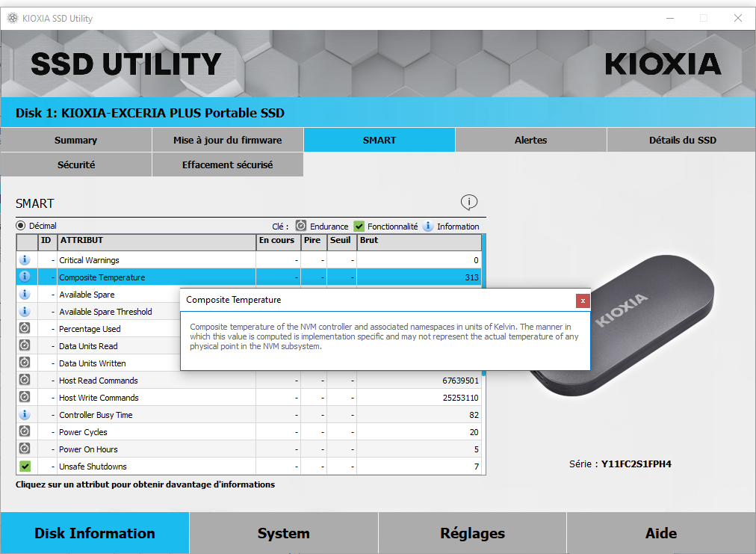
Task: Open Effacement sécurisé tab
Action: [227, 164]
